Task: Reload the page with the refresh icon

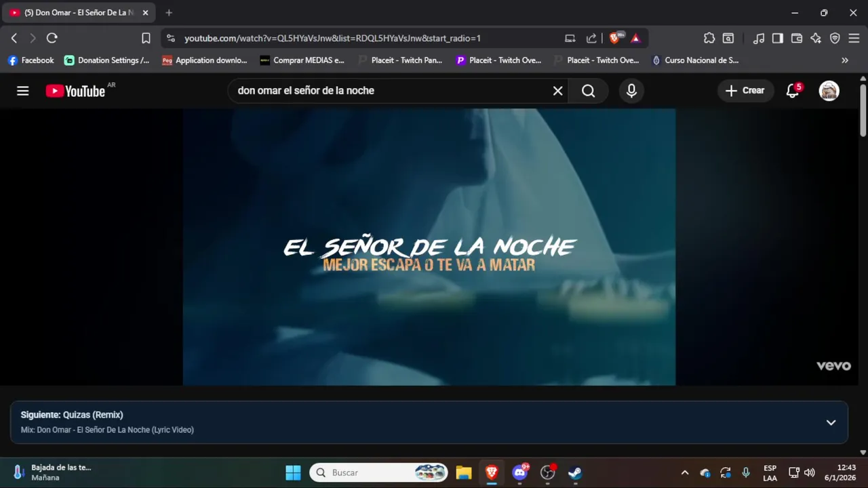Action: [x=52, y=38]
